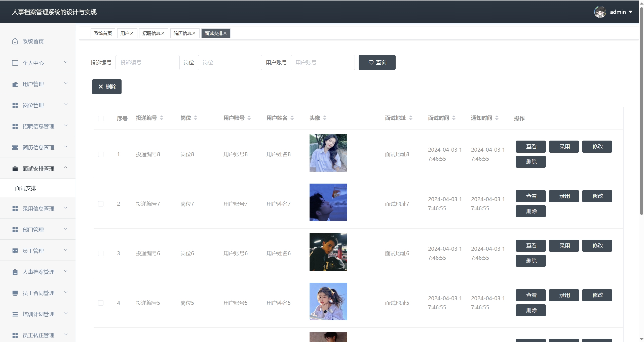Focus the 用户账号 search field
Viewport: 644px width, 342px height.
click(x=323, y=63)
